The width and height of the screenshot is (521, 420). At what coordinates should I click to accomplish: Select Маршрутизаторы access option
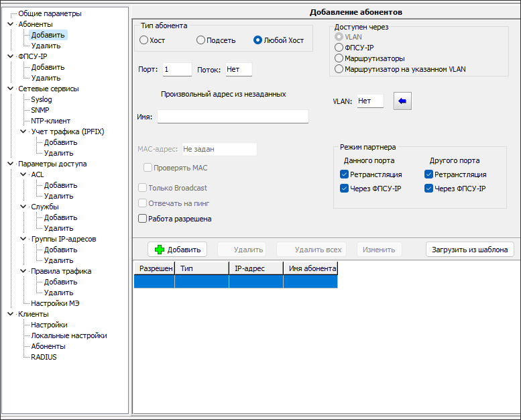pos(339,58)
